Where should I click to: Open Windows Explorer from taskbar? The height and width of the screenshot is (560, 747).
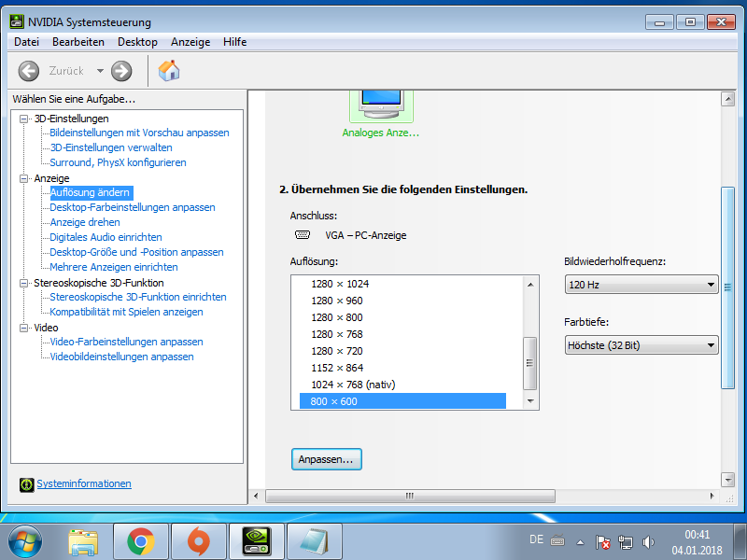[x=83, y=542]
